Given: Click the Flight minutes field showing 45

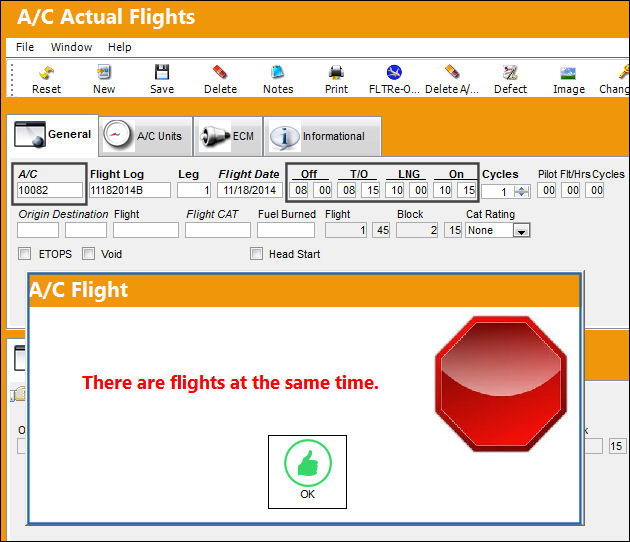Looking at the screenshot, I should [x=381, y=230].
